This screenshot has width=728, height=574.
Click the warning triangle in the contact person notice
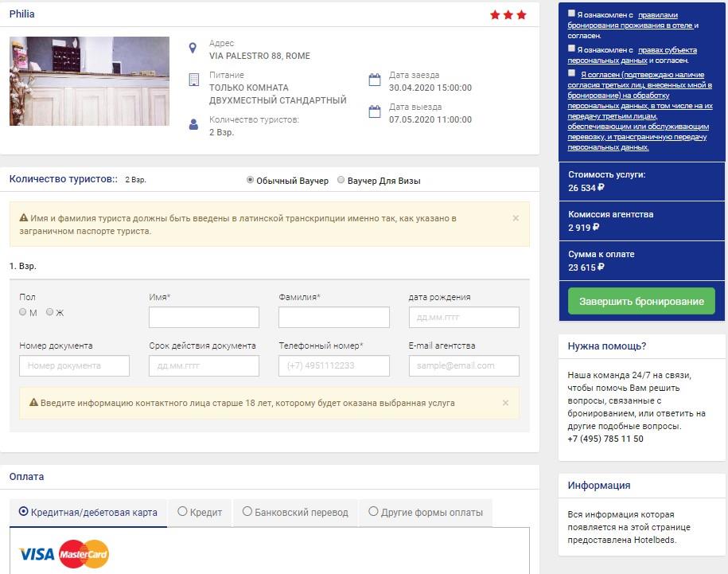[33, 402]
